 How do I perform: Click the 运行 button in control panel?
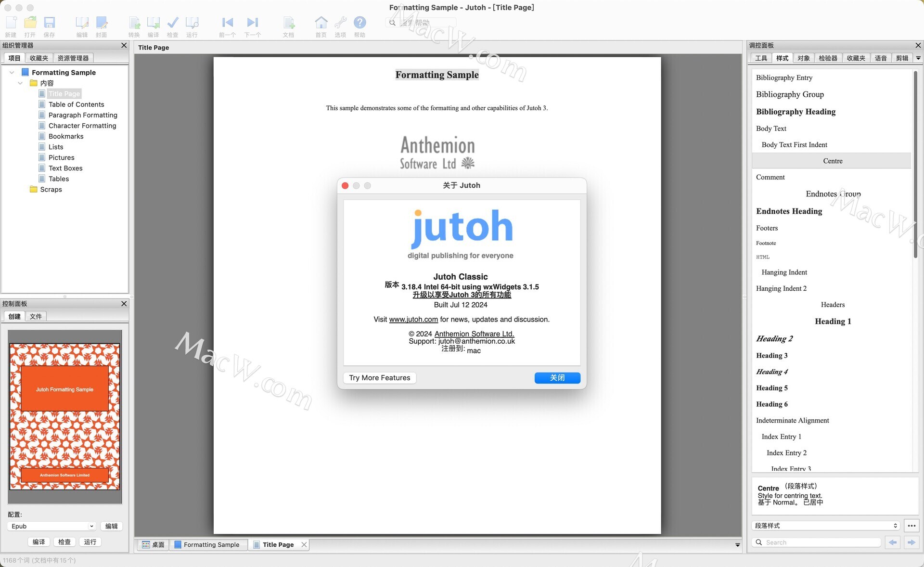click(x=90, y=542)
